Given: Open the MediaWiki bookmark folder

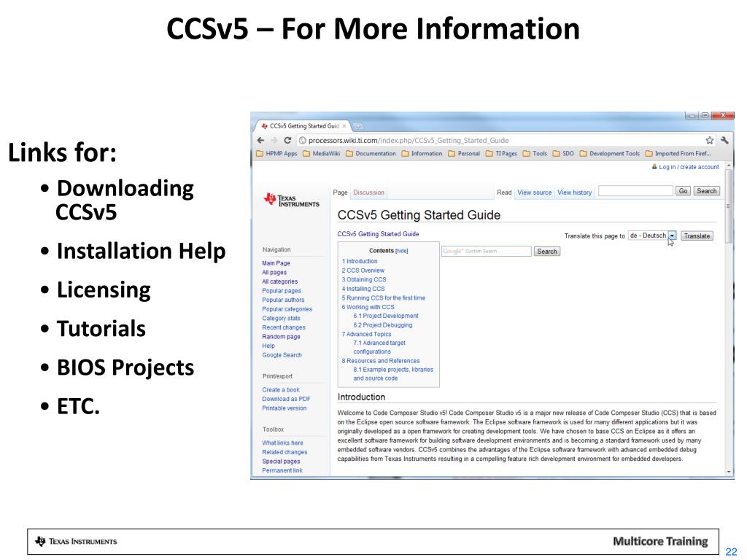Looking at the screenshot, I should coord(322,153).
